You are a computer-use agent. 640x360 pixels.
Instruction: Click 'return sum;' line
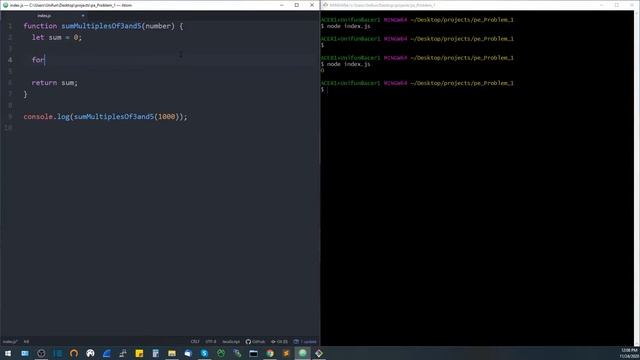pyautogui.click(x=54, y=82)
